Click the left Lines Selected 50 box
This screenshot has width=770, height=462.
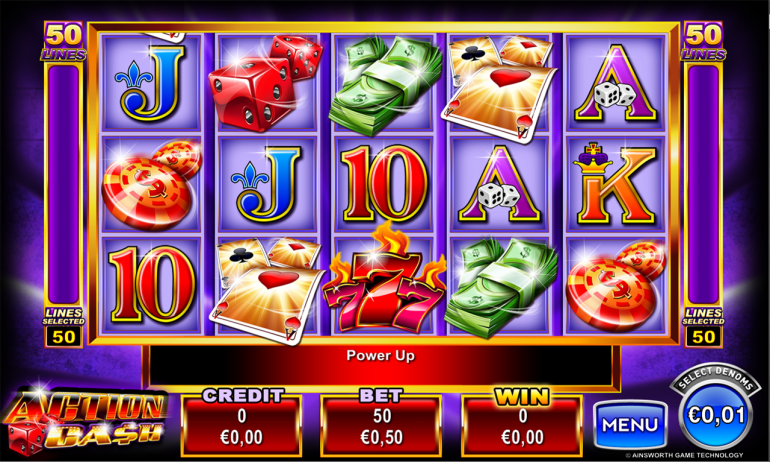64,327
